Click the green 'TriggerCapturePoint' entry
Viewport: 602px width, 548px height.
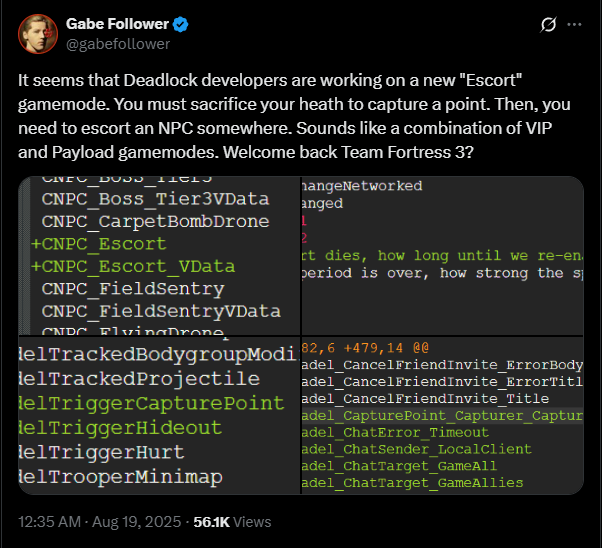[151, 404]
